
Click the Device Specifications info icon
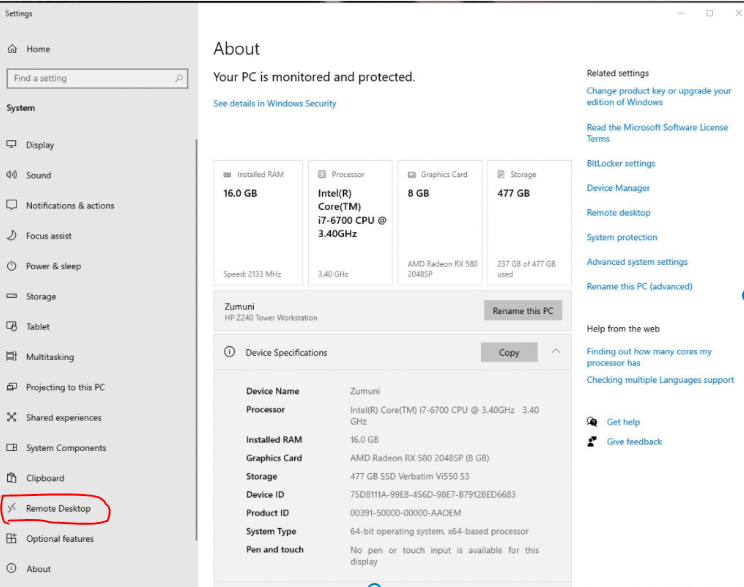(230, 352)
